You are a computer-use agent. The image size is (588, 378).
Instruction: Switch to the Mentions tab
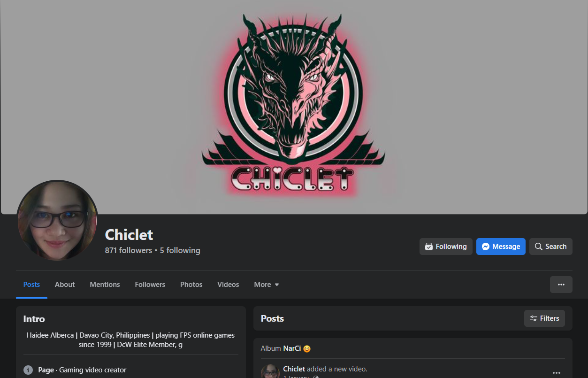(x=105, y=285)
